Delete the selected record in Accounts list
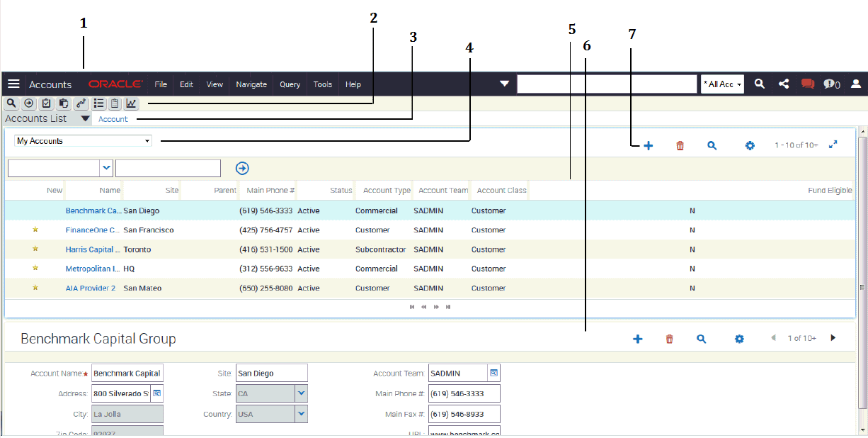The height and width of the screenshot is (438, 868). click(680, 145)
